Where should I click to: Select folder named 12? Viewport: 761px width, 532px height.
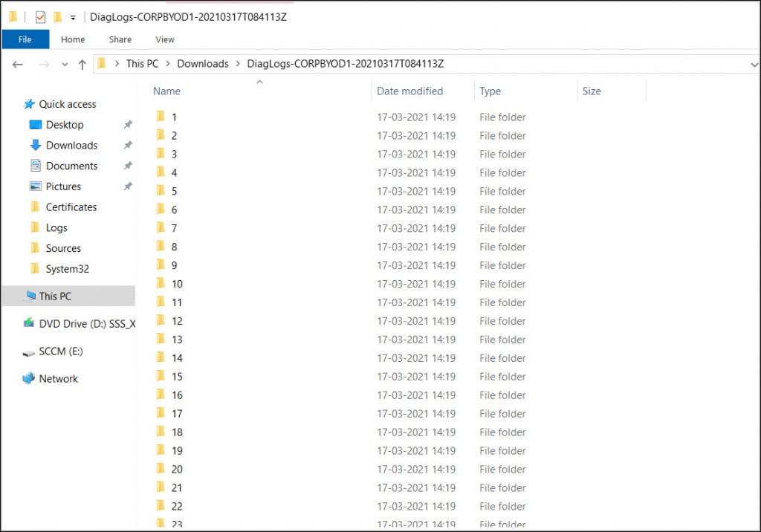177,321
